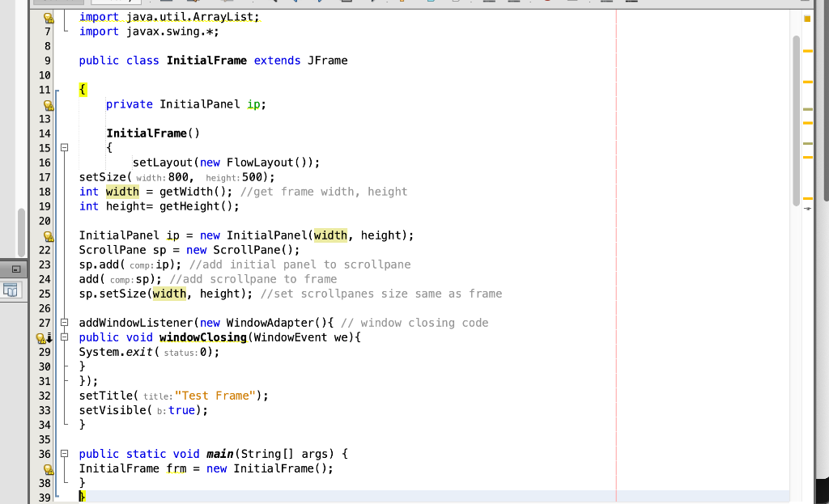Click the warning lightbulb at line 21
The height and width of the screenshot is (504, 829).
click(49, 235)
